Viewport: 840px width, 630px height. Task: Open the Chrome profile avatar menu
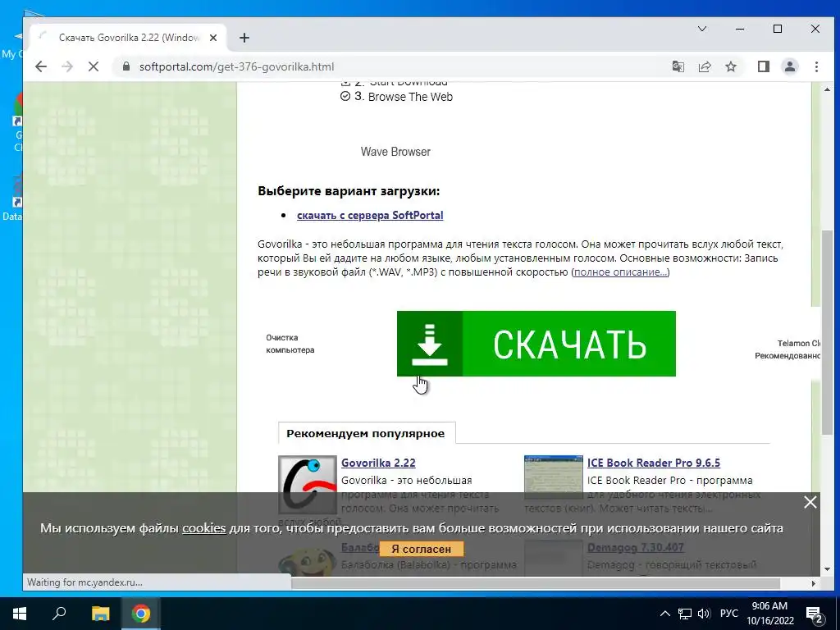pos(790,66)
